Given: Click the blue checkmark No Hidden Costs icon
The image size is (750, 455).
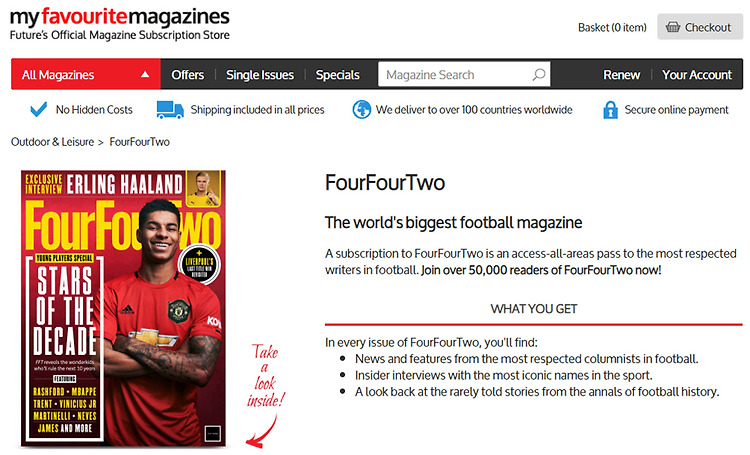Looking at the screenshot, I should tap(38, 110).
